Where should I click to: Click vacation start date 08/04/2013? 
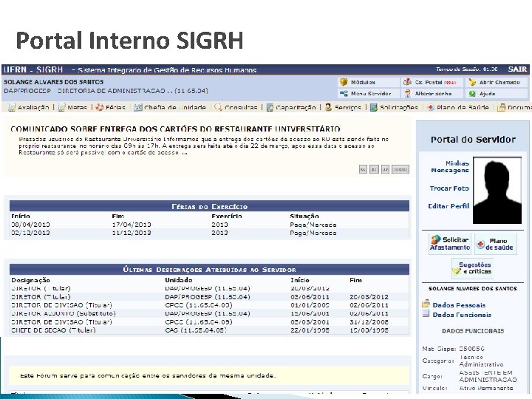[x=30, y=225]
